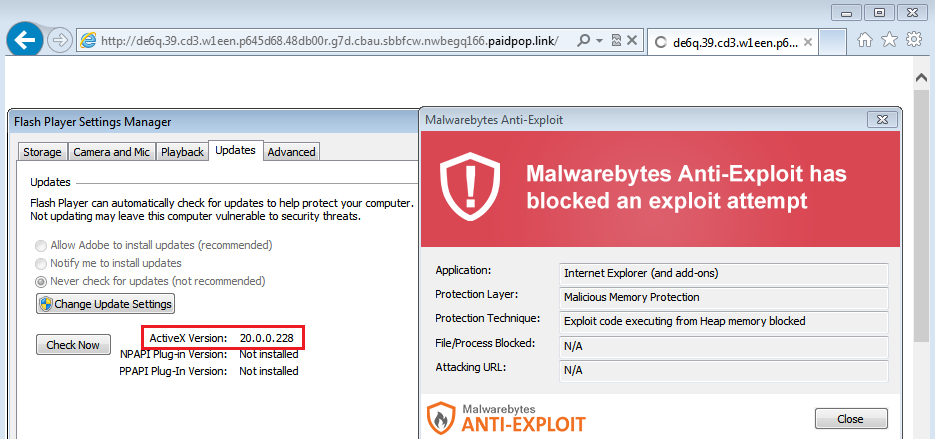
Task: Open the Tools gear icon
Action: point(913,40)
